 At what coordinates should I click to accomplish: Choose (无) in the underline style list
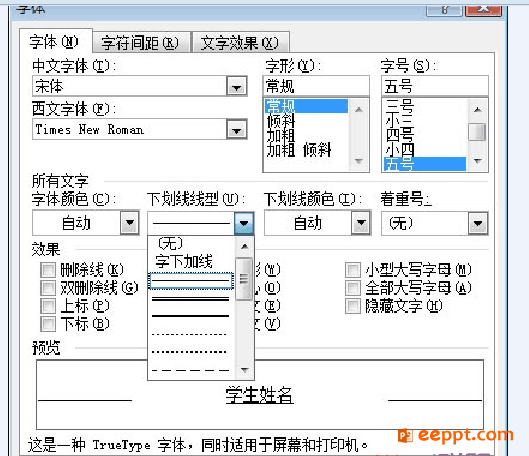coord(191,244)
